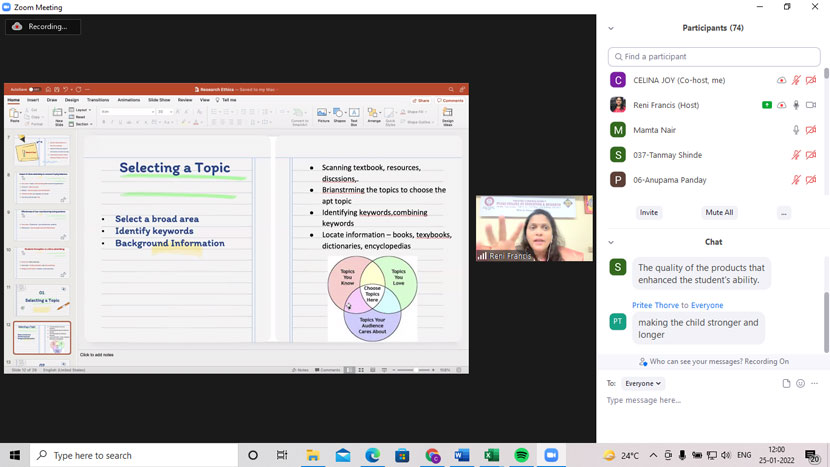Click the Zoom taskbar icon
This screenshot has height=467, width=830.
pyautogui.click(x=550, y=455)
